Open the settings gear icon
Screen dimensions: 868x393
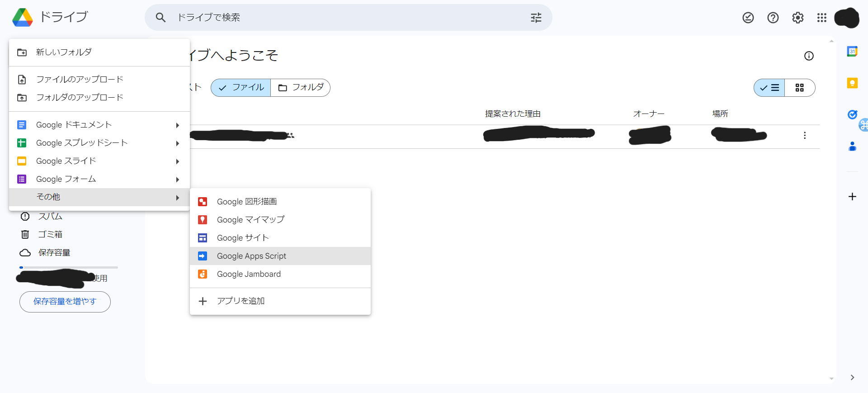(x=798, y=18)
